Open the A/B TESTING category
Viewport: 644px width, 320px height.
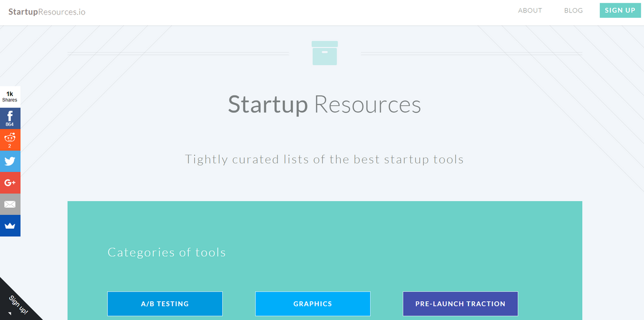(x=165, y=303)
